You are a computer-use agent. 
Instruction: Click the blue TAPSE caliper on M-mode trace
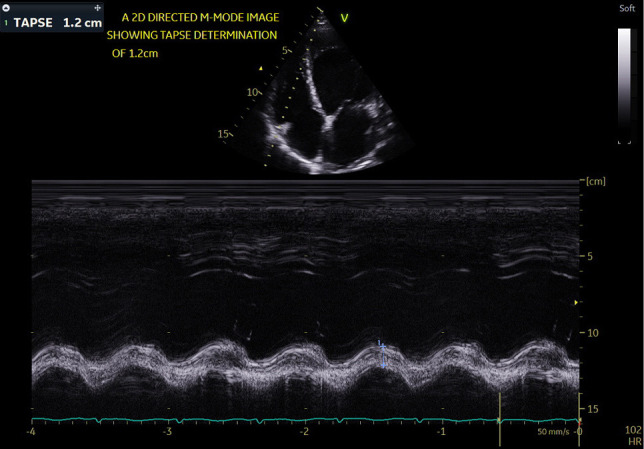click(380, 345)
